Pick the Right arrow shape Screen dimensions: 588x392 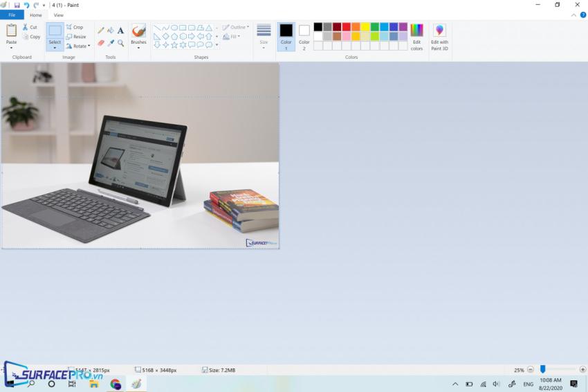pyautogui.click(x=192, y=37)
